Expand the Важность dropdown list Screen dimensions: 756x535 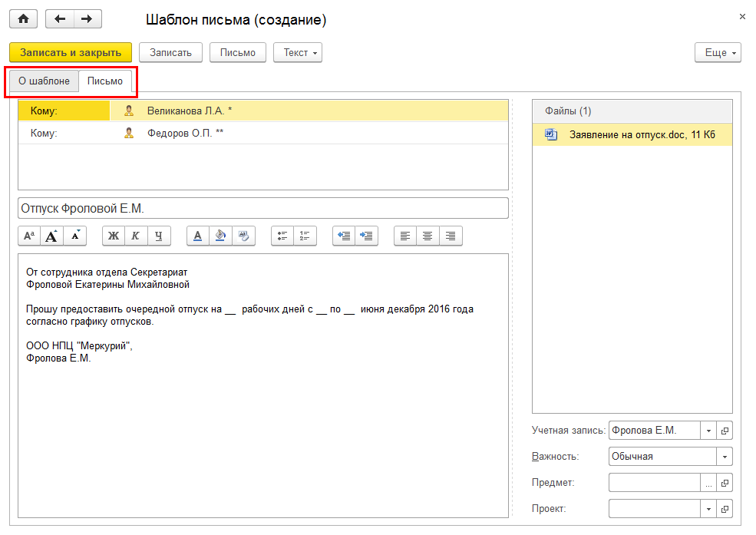point(725,457)
